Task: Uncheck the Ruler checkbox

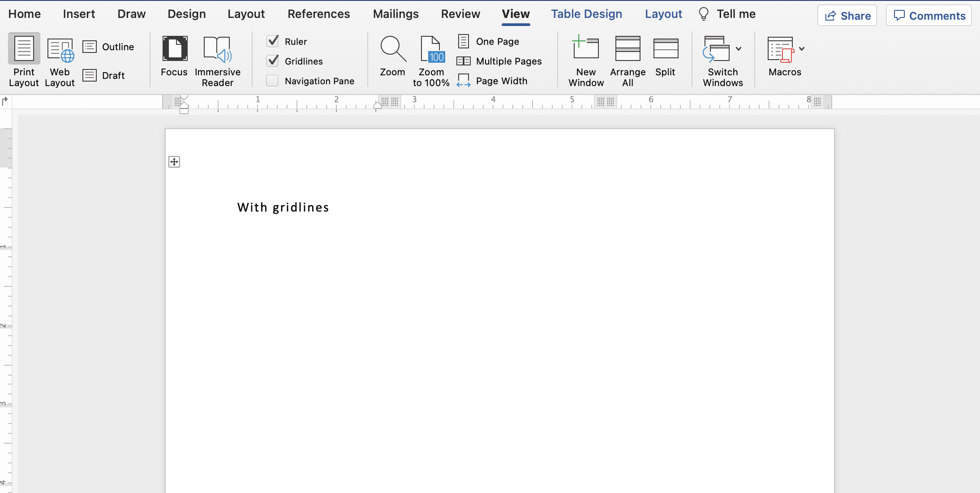Action: [273, 41]
